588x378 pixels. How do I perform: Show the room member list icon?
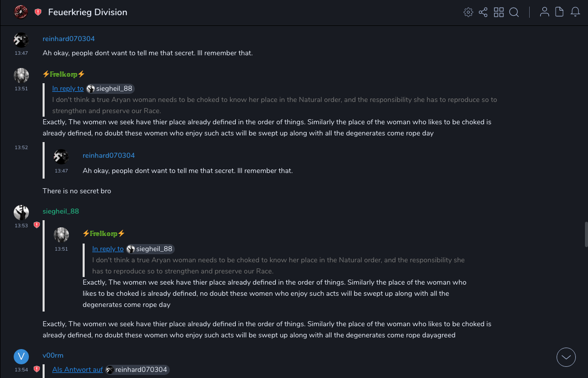pyautogui.click(x=544, y=12)
